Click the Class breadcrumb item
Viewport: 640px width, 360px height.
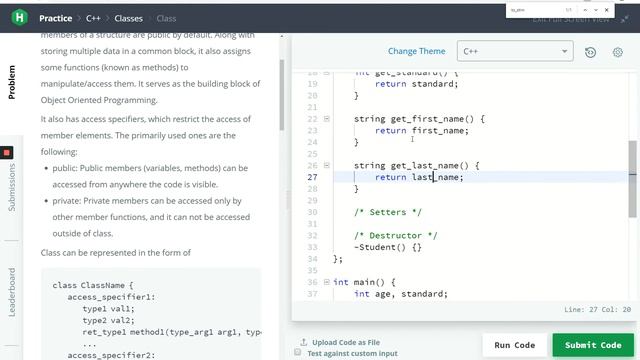pyautogui.click(x=166, y=18)
